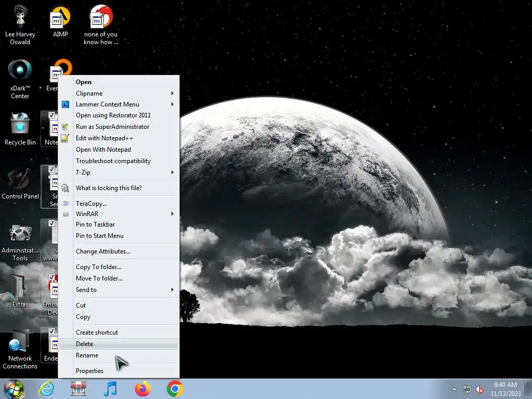Screen dimensions: 532x399
Task: Click the Lammer Context Menu icon
Action: [x=65, y=104]
